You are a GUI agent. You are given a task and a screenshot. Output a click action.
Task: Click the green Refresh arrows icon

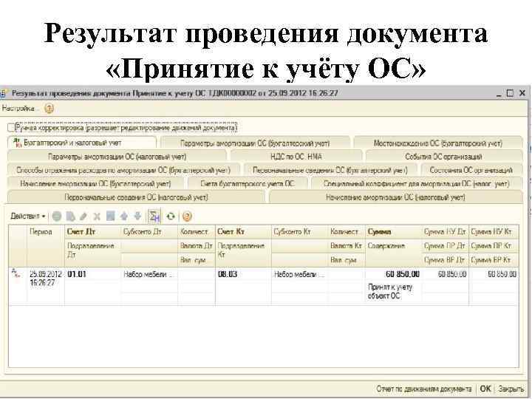[171, 216]
